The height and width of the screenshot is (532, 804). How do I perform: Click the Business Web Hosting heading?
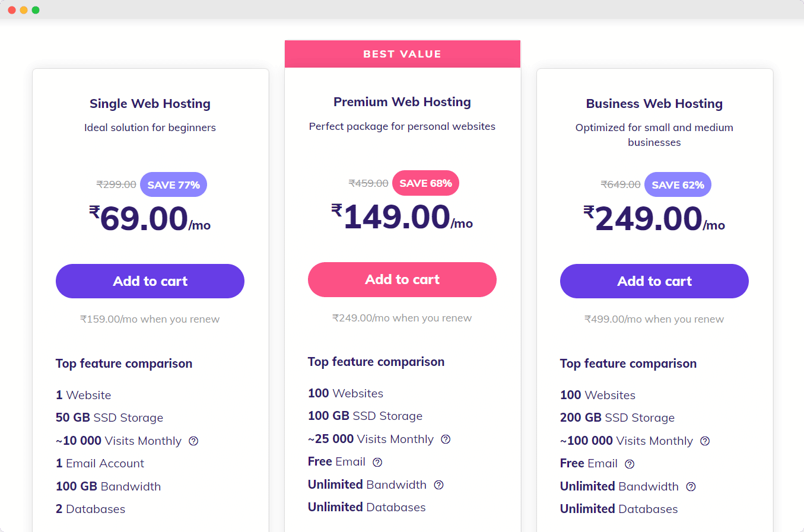click(654, 104)
